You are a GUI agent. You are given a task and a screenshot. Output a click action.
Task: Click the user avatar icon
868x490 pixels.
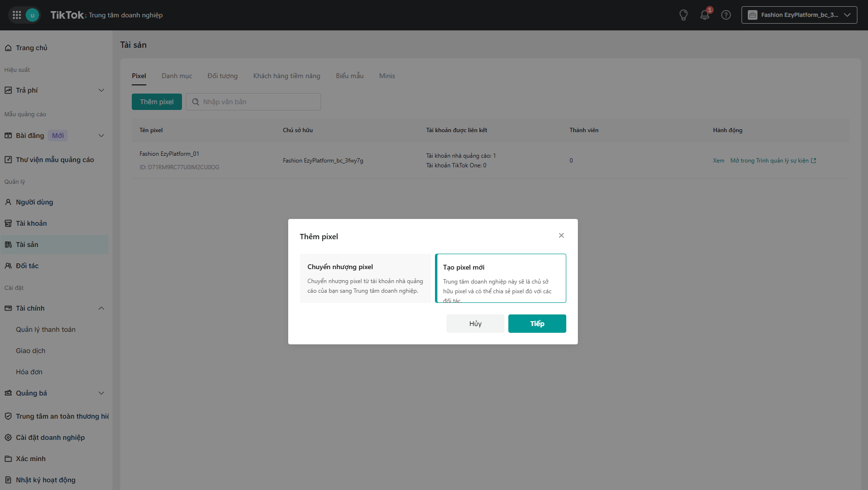(x=32, y=15)
